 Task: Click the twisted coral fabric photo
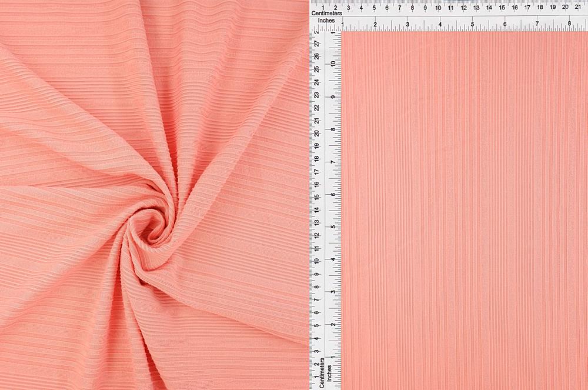(154, 195)
